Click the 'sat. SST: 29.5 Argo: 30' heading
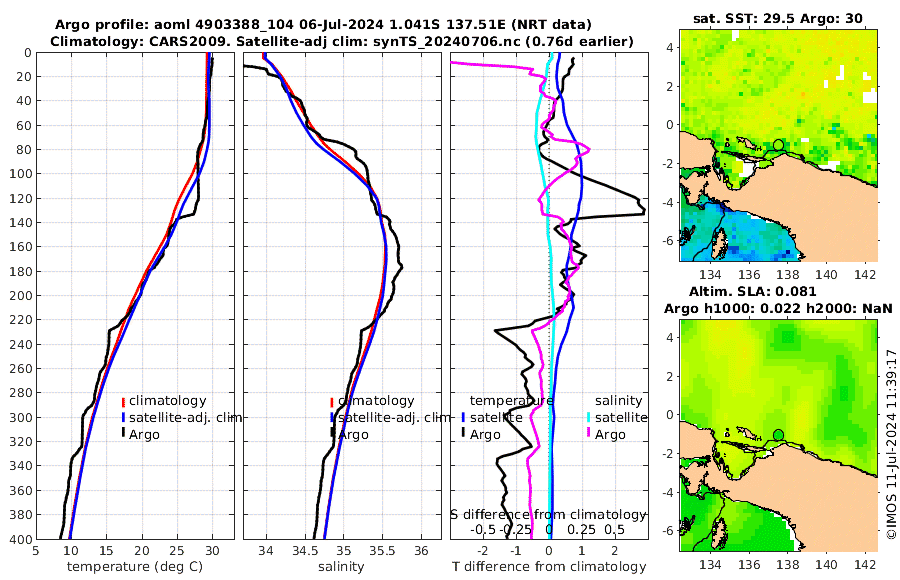Viewport: 900px width, 580px height. click(x=778, y=18)
